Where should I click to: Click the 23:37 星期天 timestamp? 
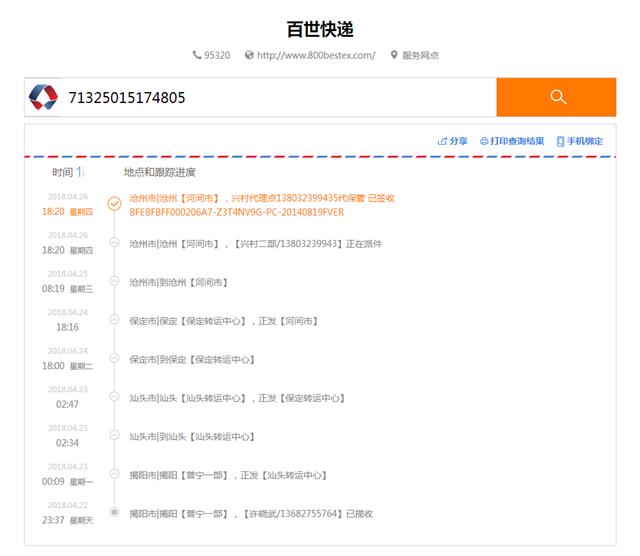coord(67,520)
